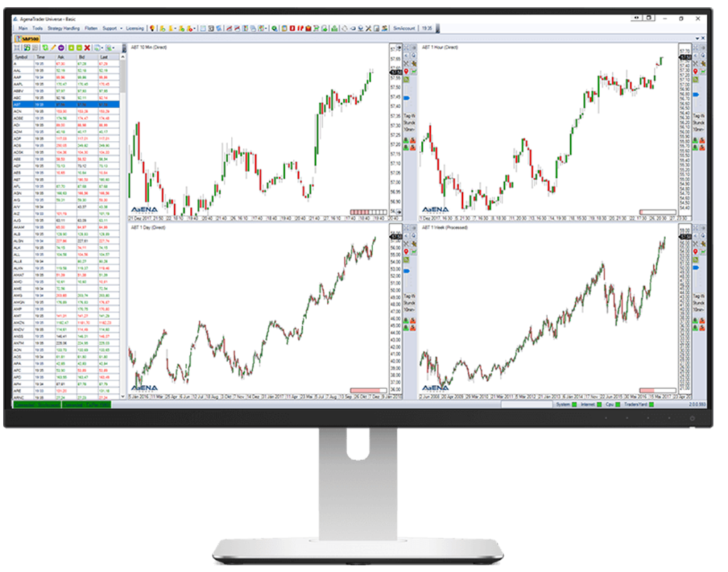
Task: Open the Flatten menu
Action: point(91,28)
